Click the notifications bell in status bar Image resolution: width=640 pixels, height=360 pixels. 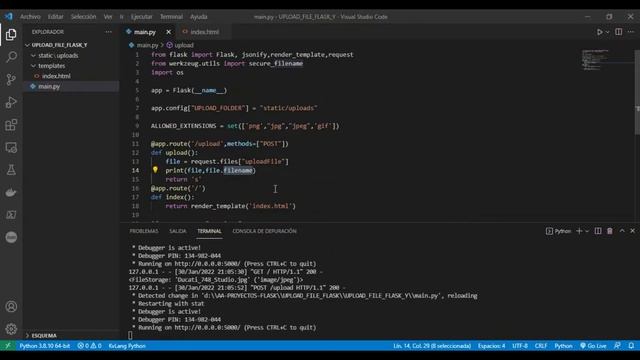click(631, 346)
